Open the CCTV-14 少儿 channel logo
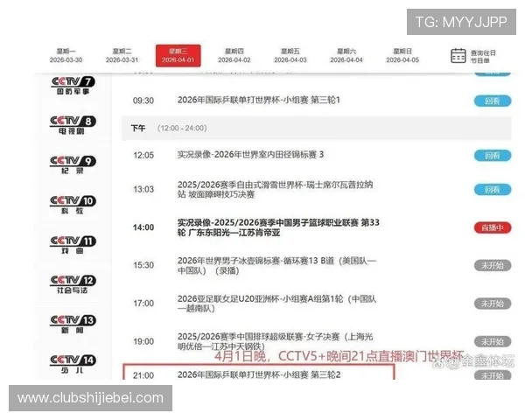525x420 pixels. click(x=73, y=364)
